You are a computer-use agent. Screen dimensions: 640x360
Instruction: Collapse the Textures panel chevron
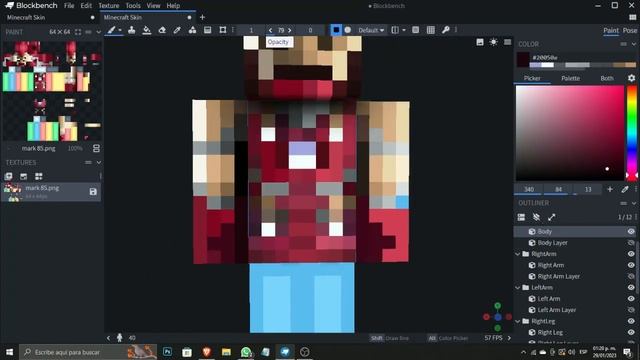pyautogui.click(x=98, y=162)
